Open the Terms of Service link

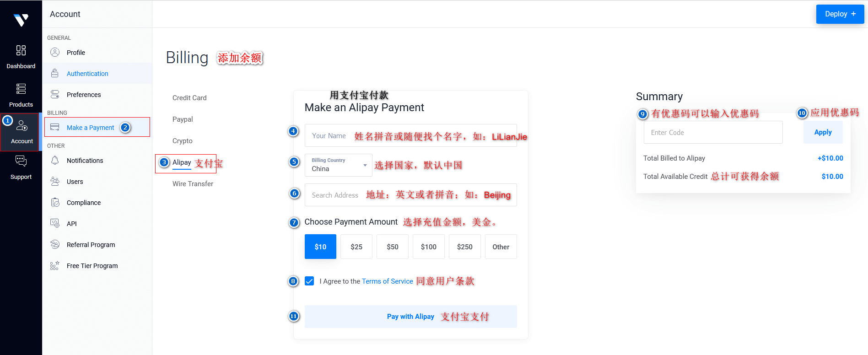[x=387, y=281]
